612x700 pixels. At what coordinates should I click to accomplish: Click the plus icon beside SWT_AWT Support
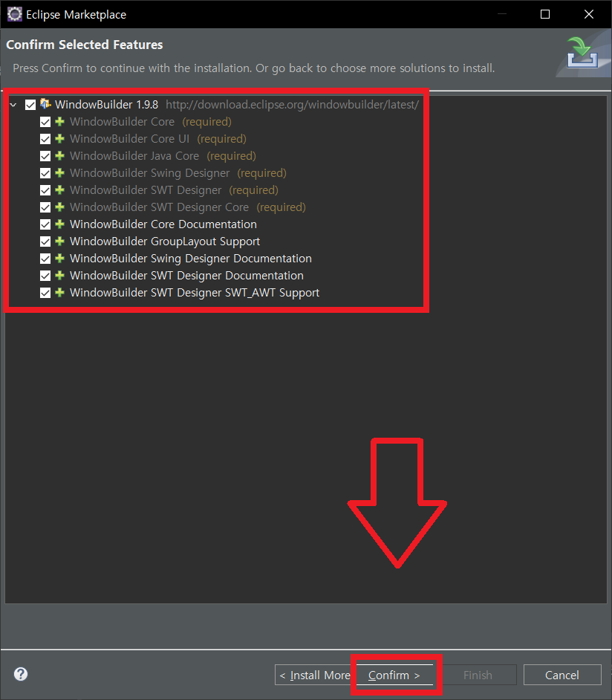pos(59,293)
